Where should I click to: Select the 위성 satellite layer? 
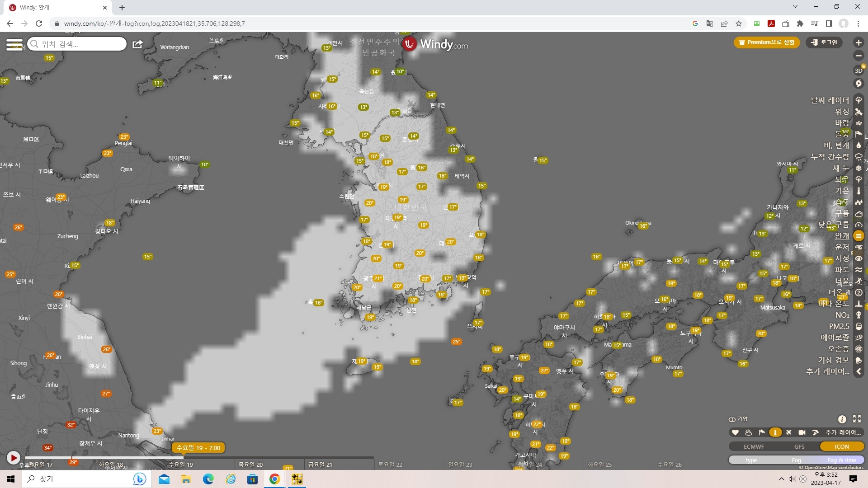[x=842, y=112]
